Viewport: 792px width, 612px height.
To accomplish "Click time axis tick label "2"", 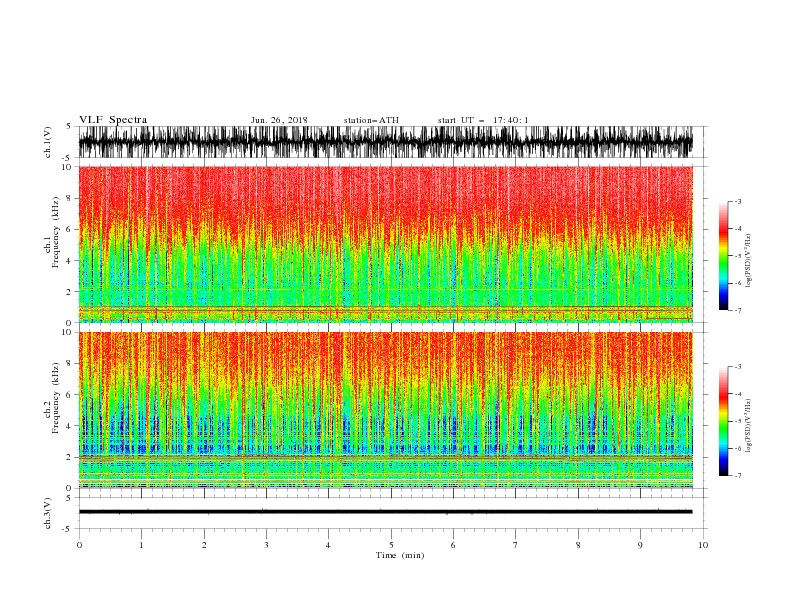I will tap(204, 545).
